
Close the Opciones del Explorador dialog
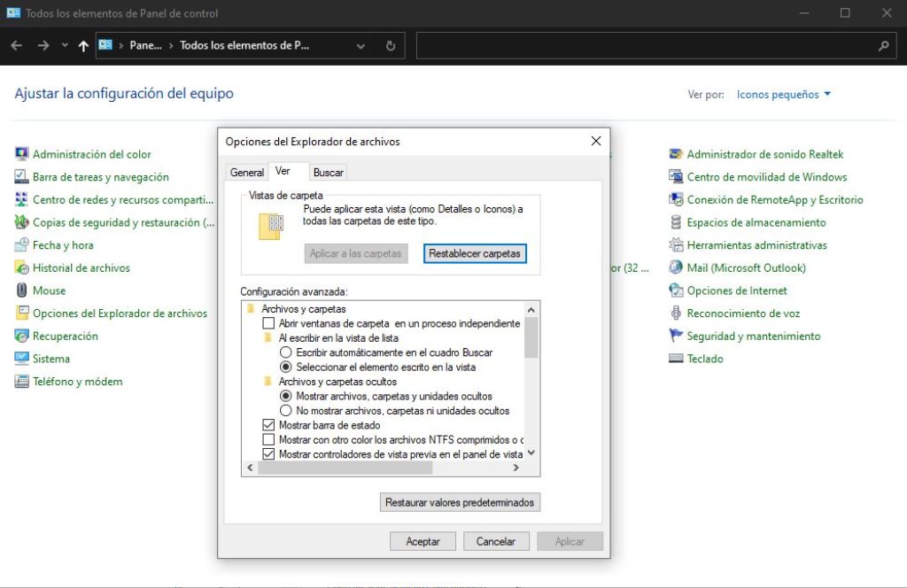coord(596,141)
